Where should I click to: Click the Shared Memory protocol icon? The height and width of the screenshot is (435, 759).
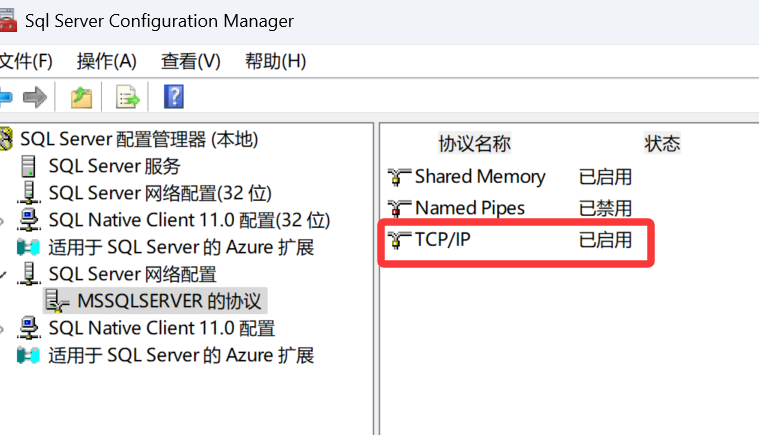pos(399,177)
